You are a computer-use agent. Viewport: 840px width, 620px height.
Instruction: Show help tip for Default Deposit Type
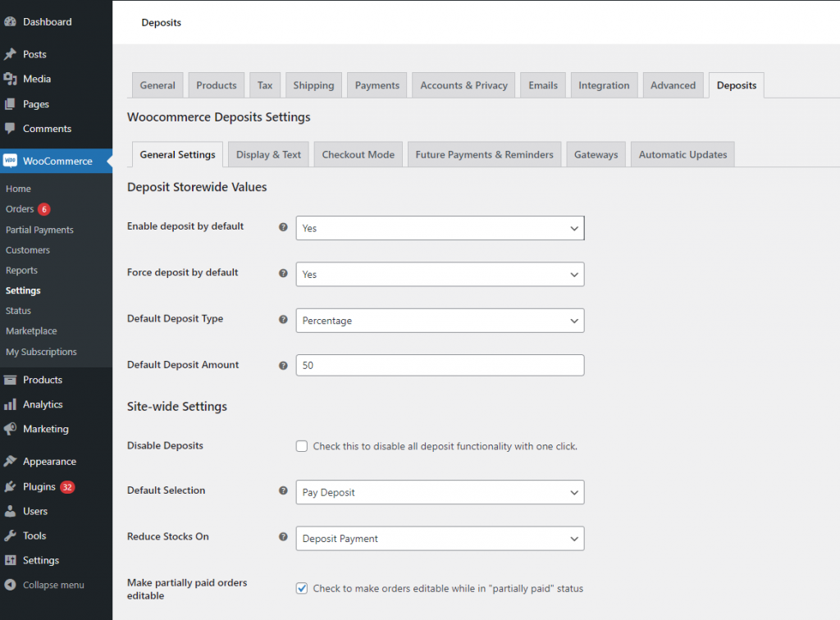(283, 320)
